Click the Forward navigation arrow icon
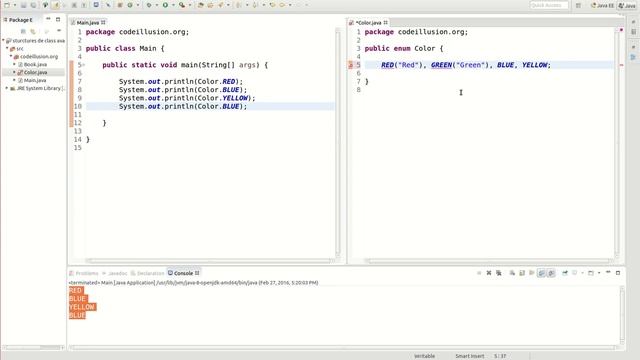This screenshot has width=640, height=360. 282,5
